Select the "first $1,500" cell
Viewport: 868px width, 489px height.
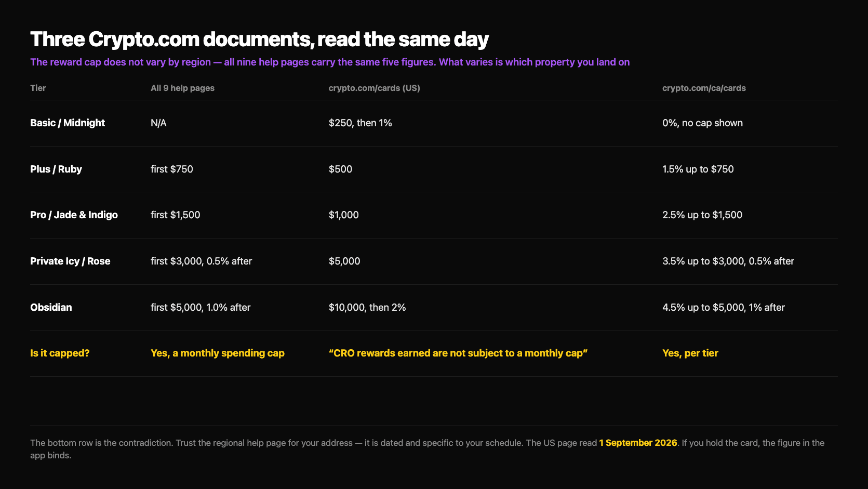tap(175, 215)
